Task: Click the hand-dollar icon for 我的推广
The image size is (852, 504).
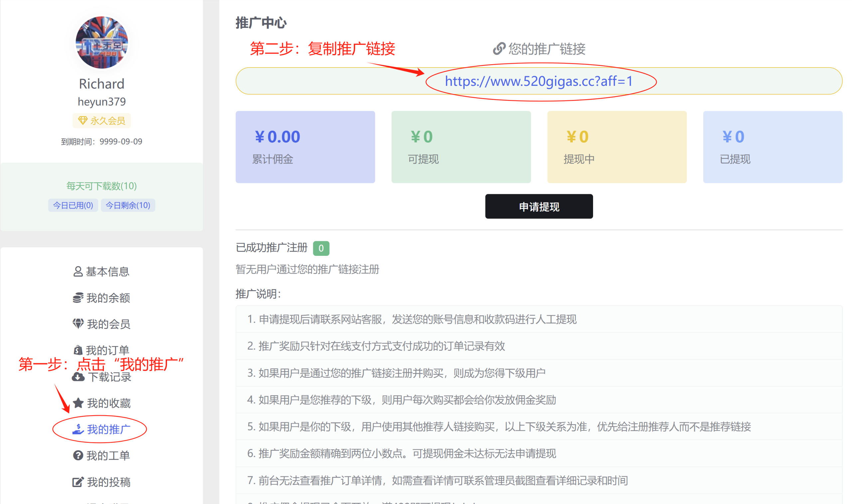Action: coord(78,429)
